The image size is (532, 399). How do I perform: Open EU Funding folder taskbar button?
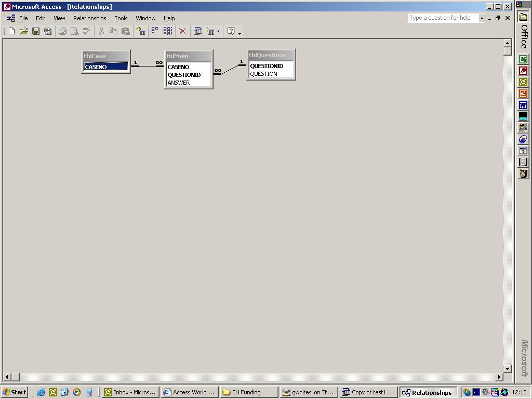coord(249,392)
